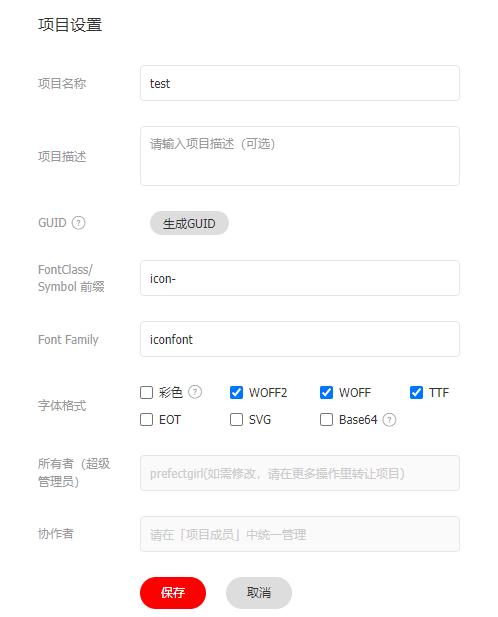
Task: Focus the FontClass/Symbol prefix field icon-
Action: coord(300,278)
